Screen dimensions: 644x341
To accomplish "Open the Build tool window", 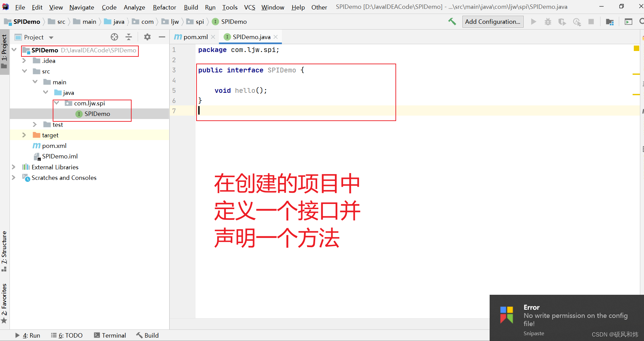I will click(148, 335).
